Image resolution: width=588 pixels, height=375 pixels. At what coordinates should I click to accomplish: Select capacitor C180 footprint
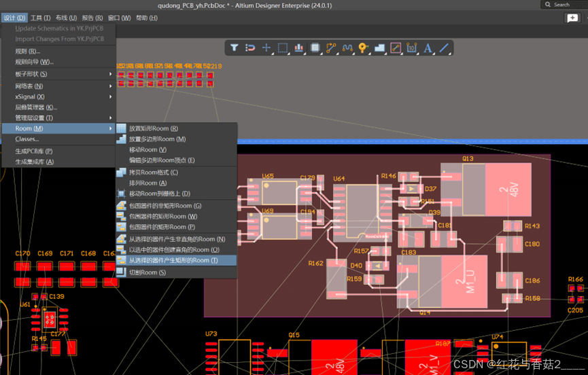509,245
